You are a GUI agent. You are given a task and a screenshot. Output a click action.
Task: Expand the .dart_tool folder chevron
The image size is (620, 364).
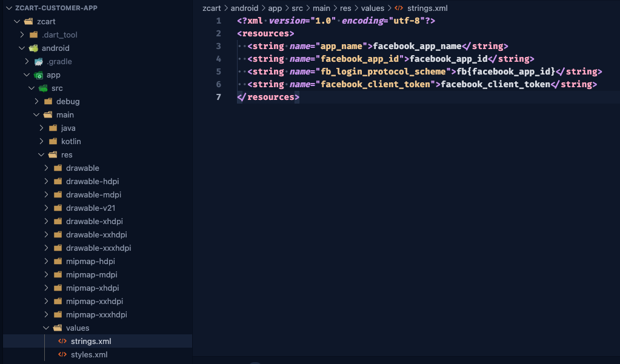pyautogui.click(x=22, y=35)
